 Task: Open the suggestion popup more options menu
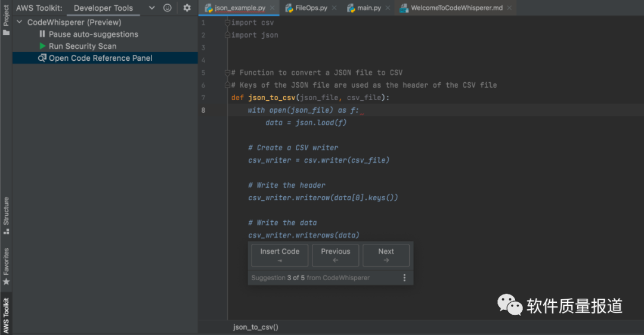404,278
